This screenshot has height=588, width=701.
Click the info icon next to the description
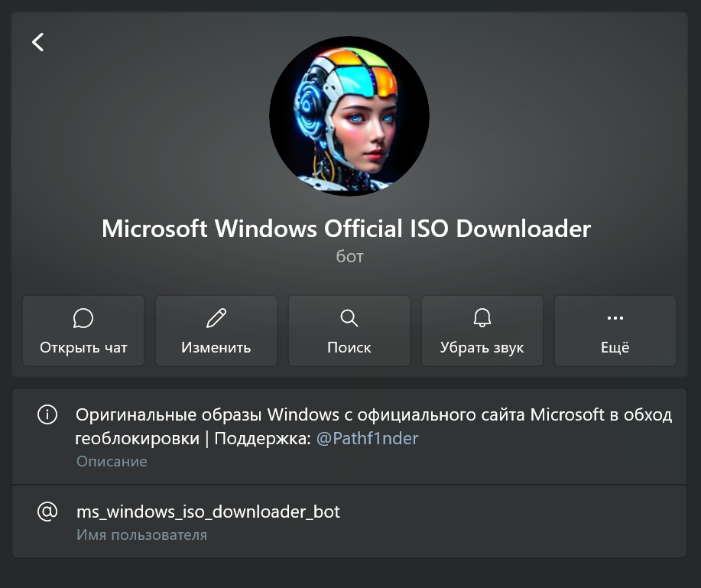click(47, 414)
